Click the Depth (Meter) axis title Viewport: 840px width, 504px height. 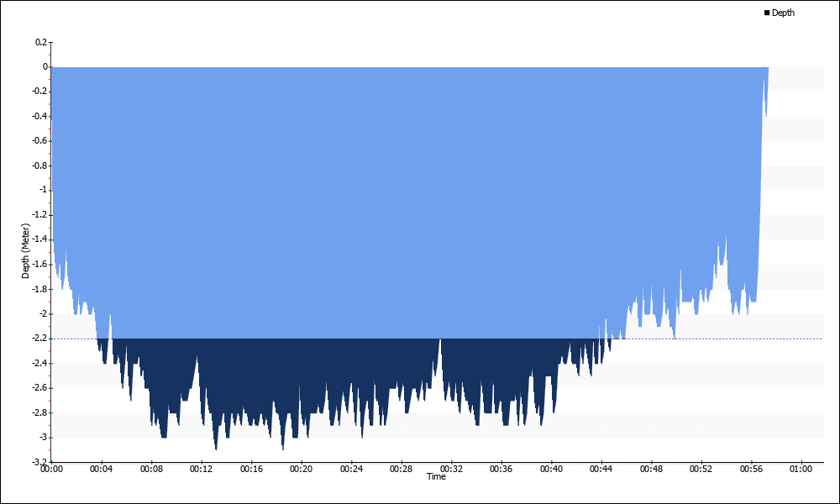[x=25, y=250]
